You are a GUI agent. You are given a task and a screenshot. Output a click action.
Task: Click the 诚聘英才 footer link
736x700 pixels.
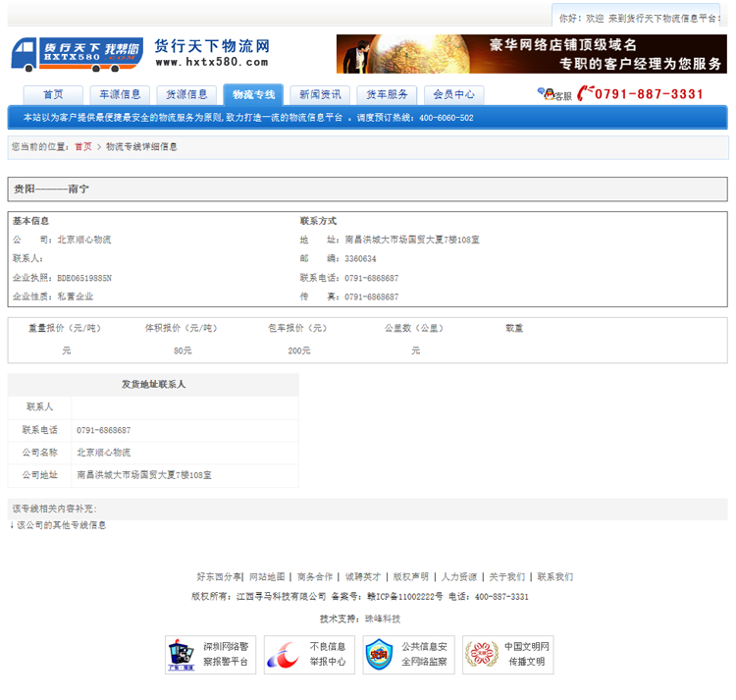click(x=363, y=576)
